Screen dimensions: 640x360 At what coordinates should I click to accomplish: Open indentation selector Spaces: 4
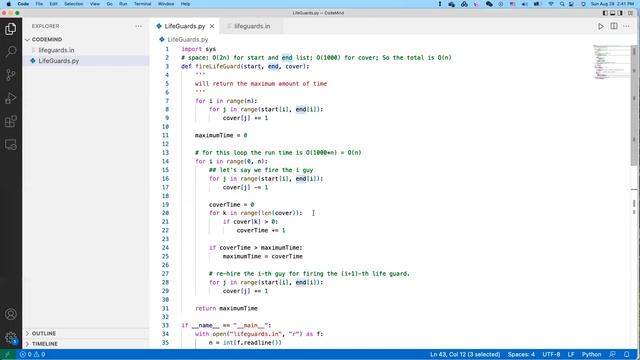[521, 354]
